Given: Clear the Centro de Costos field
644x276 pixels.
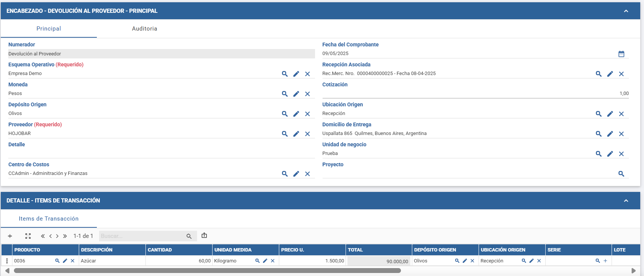Looking at the screenshot, I should (x=307, y=174).
